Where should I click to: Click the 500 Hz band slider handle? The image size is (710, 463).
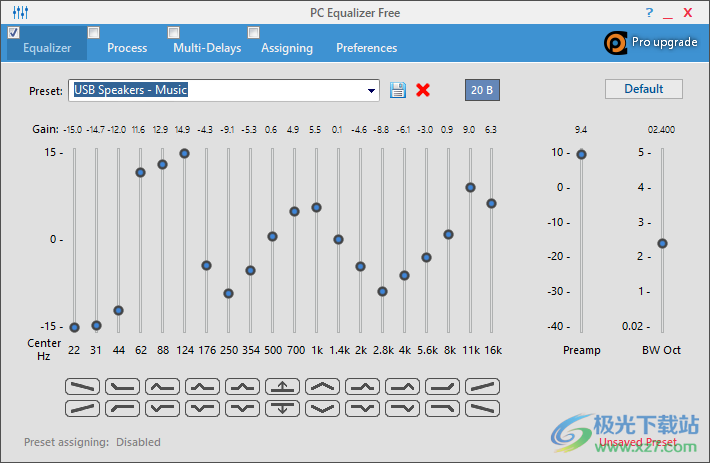[272, 236]
